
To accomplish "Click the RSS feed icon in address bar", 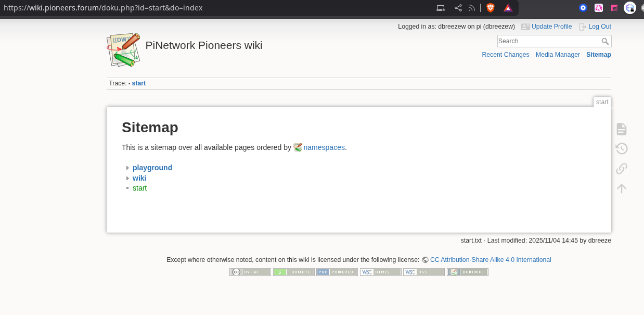I will pos(472,8).
